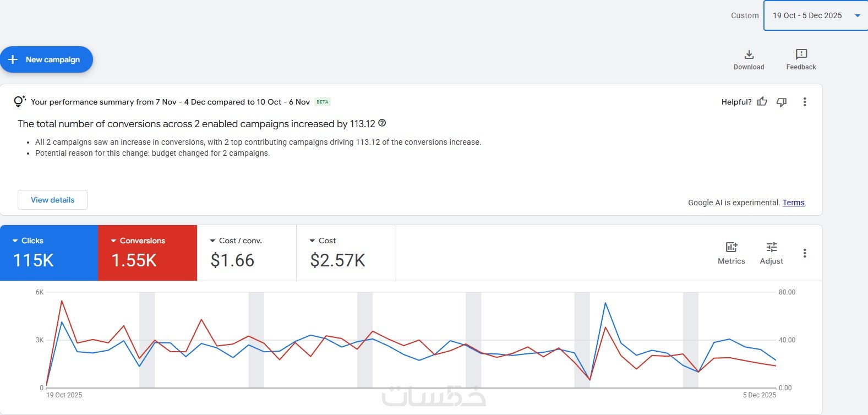
Task: Open the Cost metric dropdown
Action: (312, 241)
